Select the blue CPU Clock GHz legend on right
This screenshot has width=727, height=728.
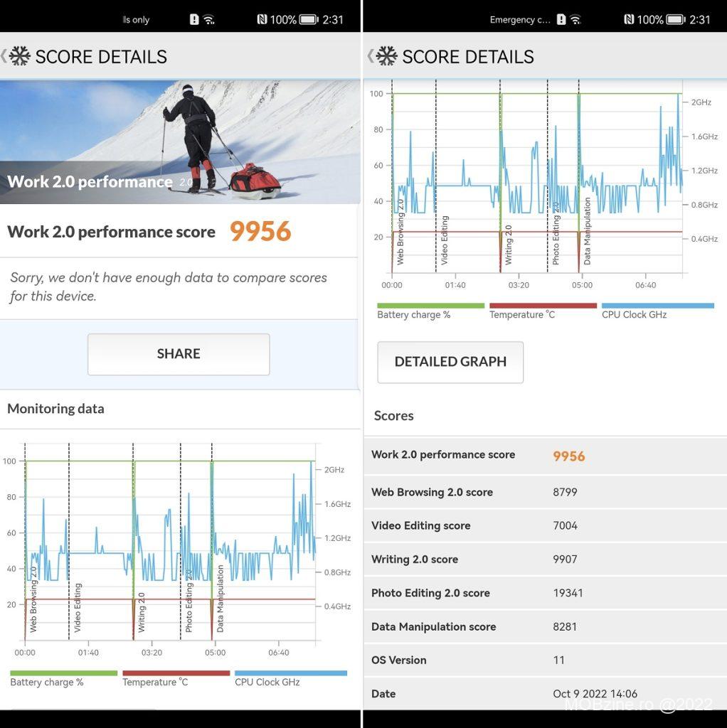[657, 310]
